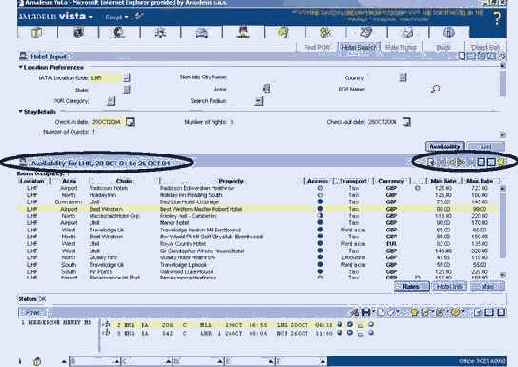The width and height of the screenshot is (518, 367).
Task: Open lookup icon beside POR Category
Action: click(x=111, y=101)
